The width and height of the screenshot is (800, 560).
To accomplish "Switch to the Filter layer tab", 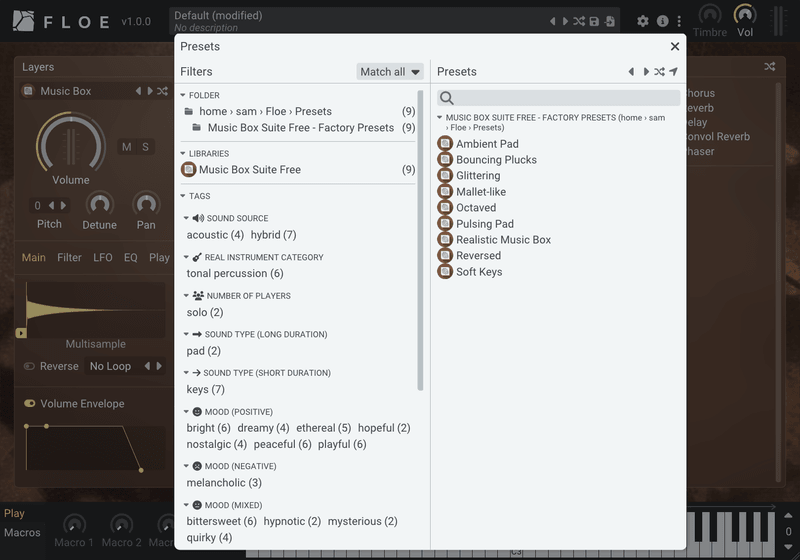I will [x=69, y=258].
